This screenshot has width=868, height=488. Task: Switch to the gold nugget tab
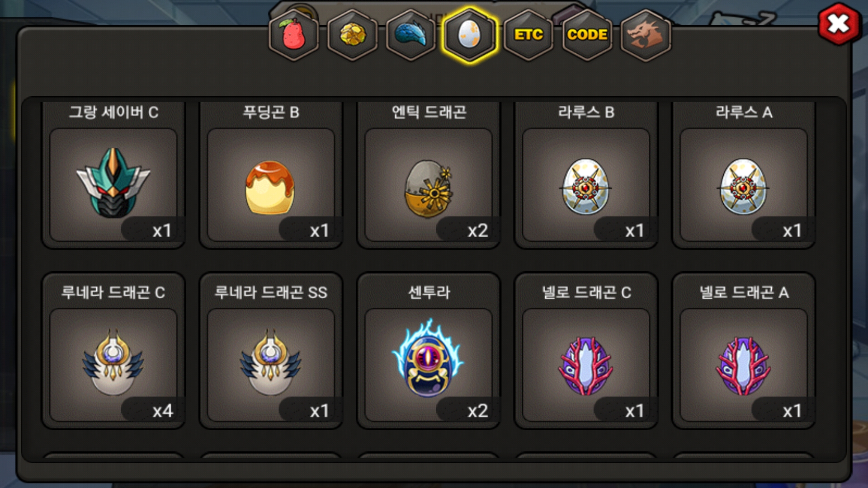pos(353,35)
